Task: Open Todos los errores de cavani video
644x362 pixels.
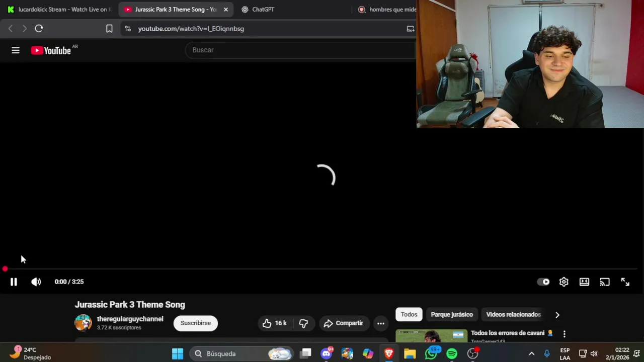Action: (x=512, y=333)
